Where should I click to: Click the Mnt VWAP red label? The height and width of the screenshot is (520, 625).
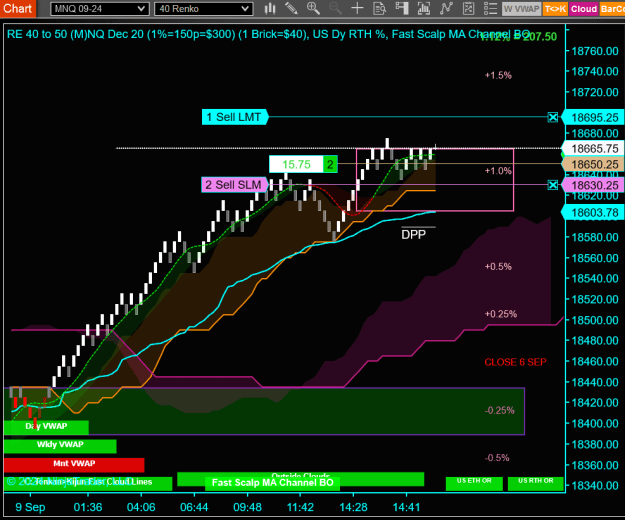74,463
